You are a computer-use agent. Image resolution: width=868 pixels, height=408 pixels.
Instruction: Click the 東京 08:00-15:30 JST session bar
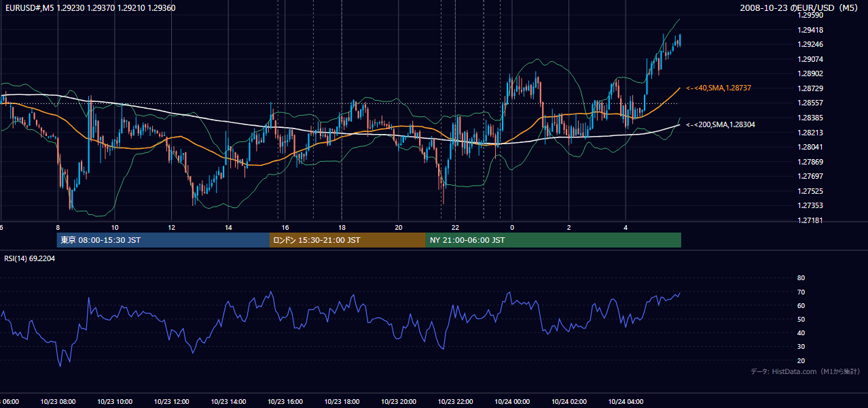click(163, 240)
